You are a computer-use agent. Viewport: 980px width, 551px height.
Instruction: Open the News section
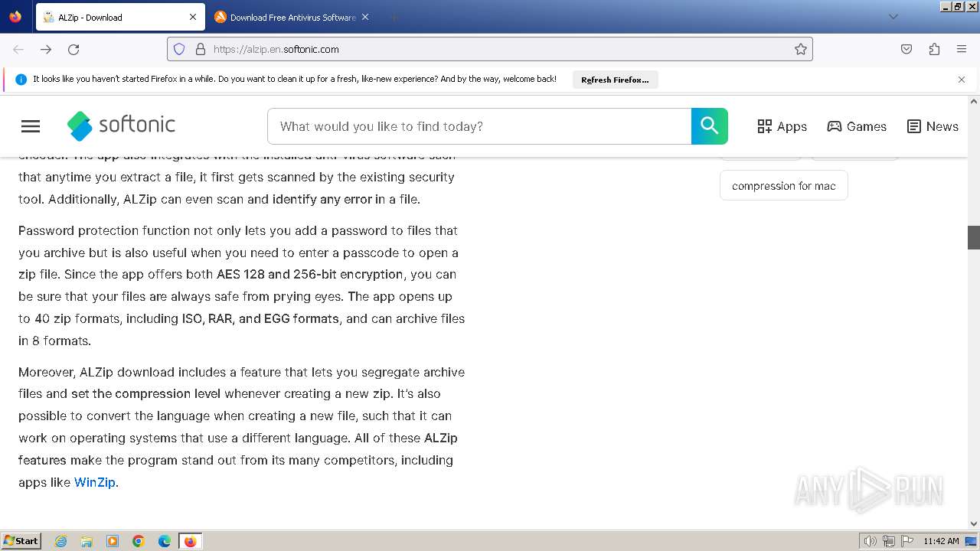933,126
